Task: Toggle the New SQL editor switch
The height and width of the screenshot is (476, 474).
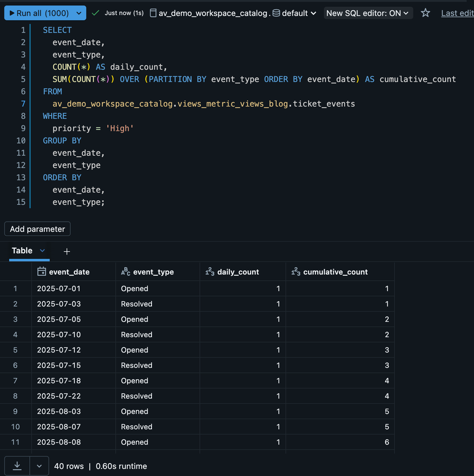Action: point(367,13)
